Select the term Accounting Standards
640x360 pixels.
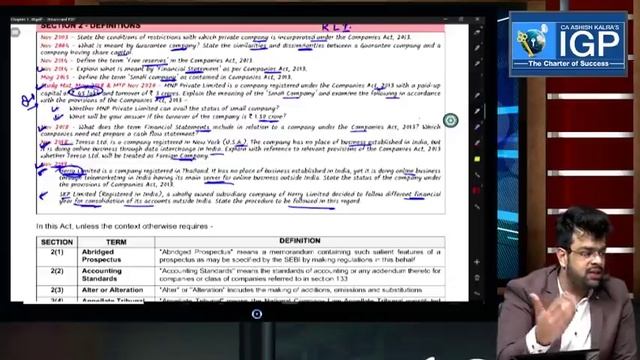coord(102,275)
